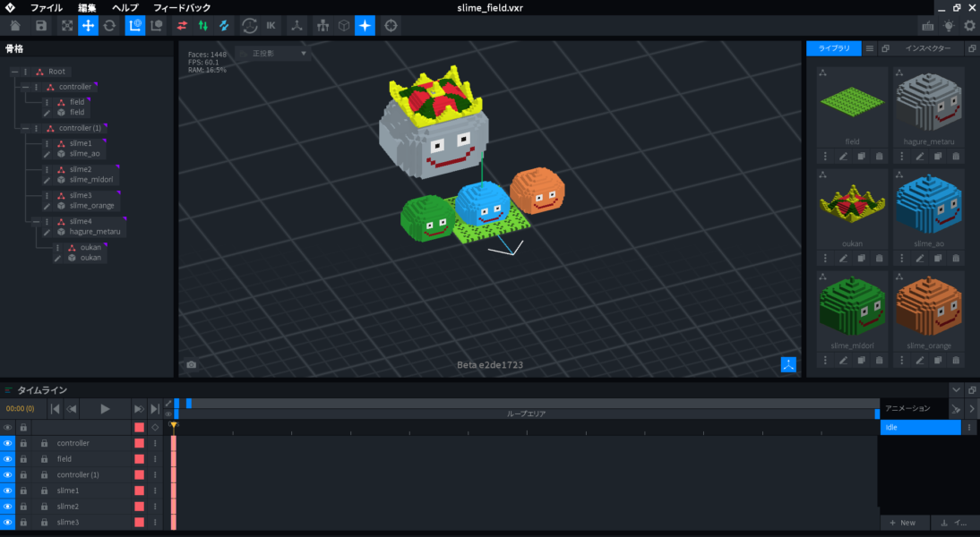Edit the field library item with the pencil
Viewport: 980px width, 537px height.
(843, 156)
